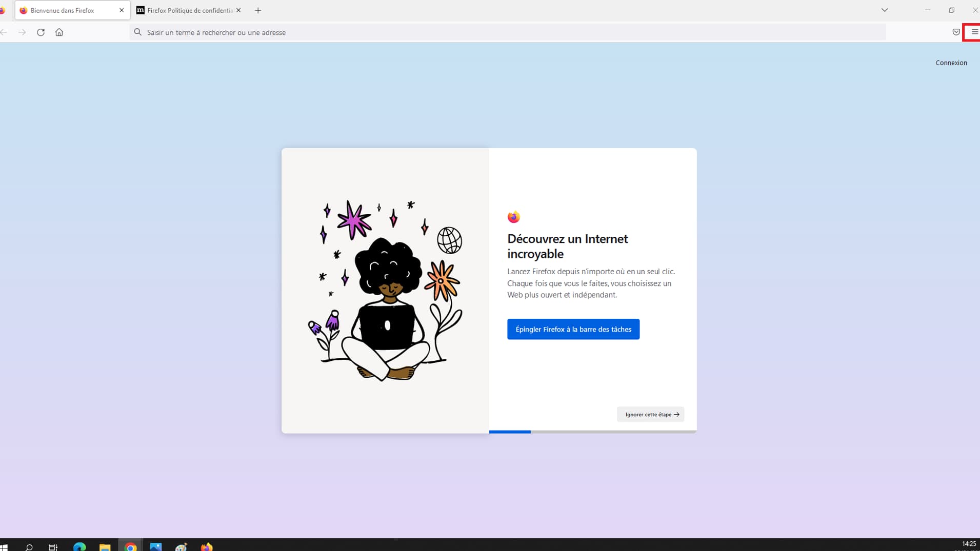Open the Firefox home page
The image size is (980, 551).
[59, 32]
